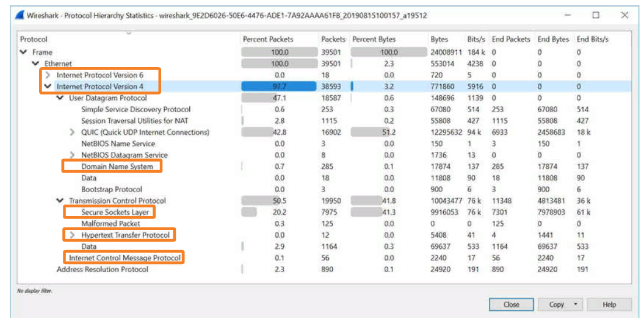The width and height of the screenshot is (644, 319).
Task: Sort by the Bytes column header
Action: [439, 40]
